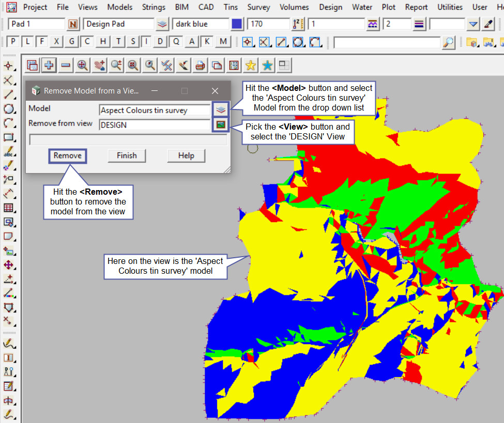This screenshot has height=423, width=504.
Task: Open the Survey menu
Action: point(258,7)
